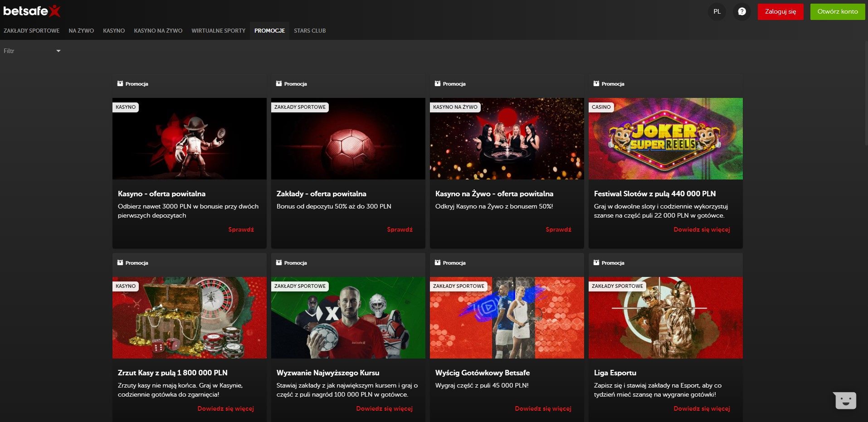Image resolution: width=868 pixels, height=422 pixels.
Task: Select the Kasyno na Żywo roulette image
Action: 507,139
